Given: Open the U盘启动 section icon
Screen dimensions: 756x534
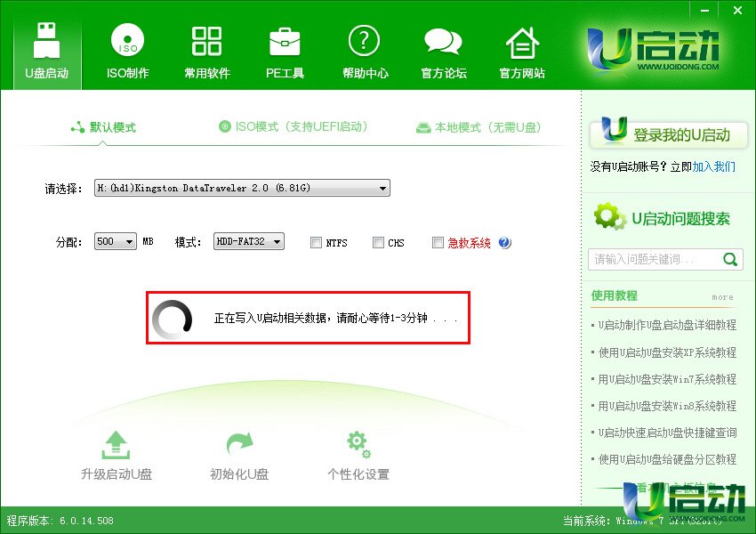Looking at the screenshot, I should coord(47,41).
